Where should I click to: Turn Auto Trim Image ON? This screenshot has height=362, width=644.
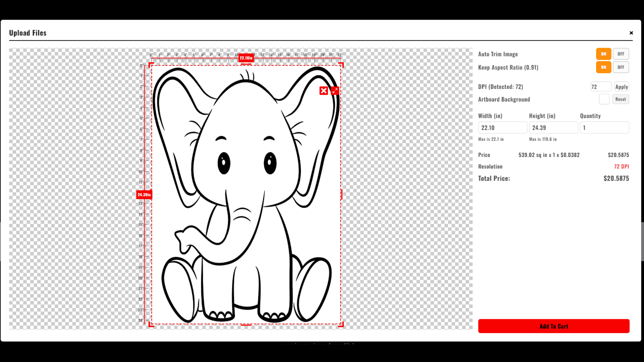(603, 54)
